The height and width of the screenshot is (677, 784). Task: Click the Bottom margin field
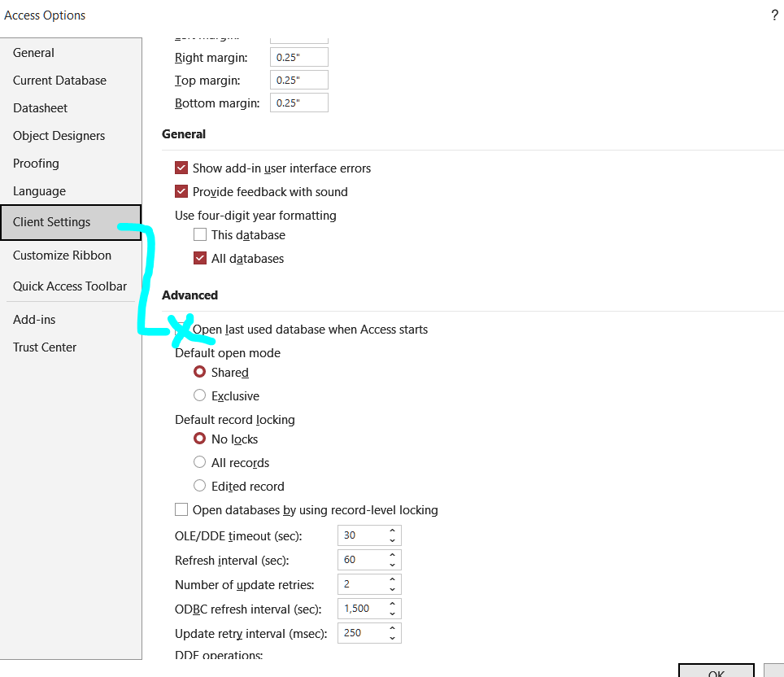click(299, 103)
